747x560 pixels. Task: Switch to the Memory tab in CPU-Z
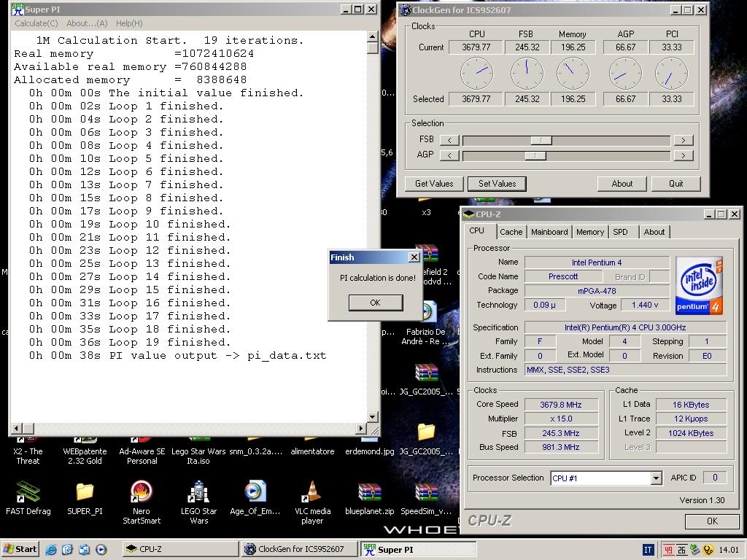coord(589,232)
